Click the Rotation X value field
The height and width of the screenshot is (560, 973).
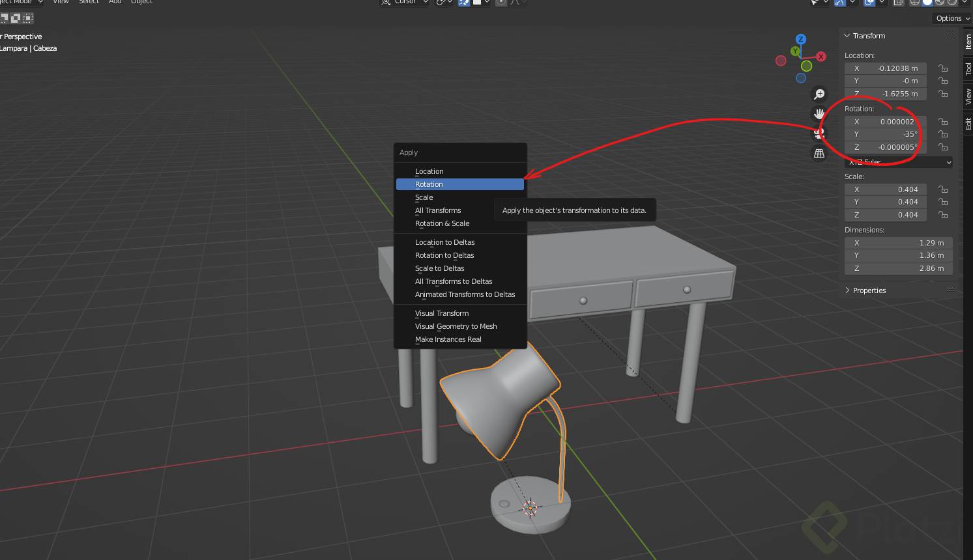[886, 122]
